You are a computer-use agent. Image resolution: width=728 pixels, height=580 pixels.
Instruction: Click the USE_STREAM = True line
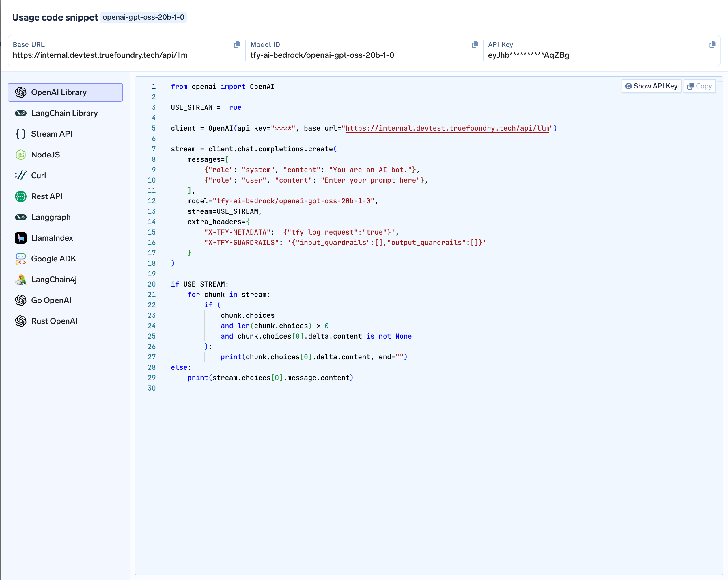click(206, 107)
